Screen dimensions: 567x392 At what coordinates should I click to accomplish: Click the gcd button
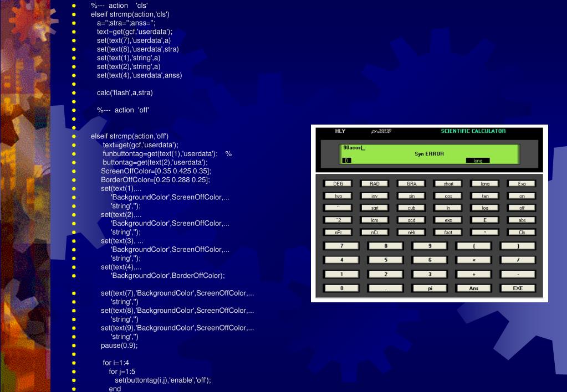[411, 220]
